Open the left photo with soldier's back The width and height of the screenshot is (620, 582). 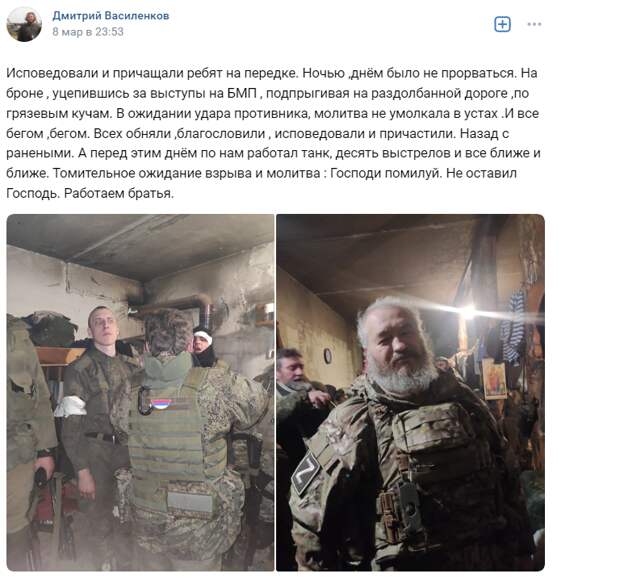(140, 393)
